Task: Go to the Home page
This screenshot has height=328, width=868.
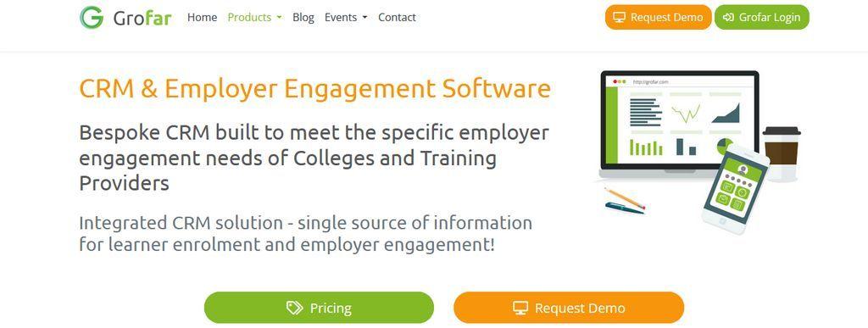Action: coord(202,17)
